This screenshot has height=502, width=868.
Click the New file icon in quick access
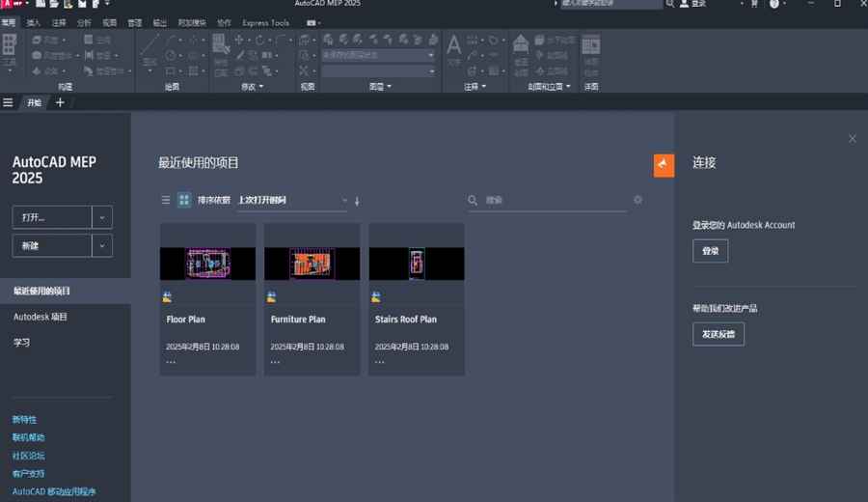pyautogui.click(x=41, y=4)
